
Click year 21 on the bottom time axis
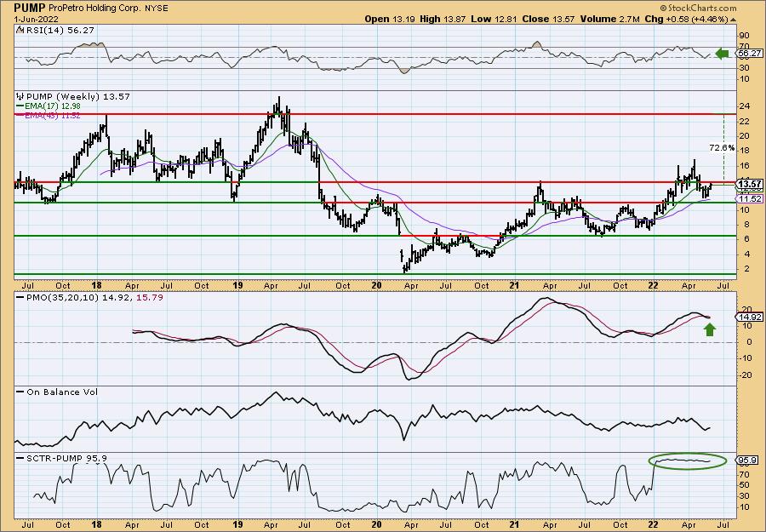pos(515,524)
